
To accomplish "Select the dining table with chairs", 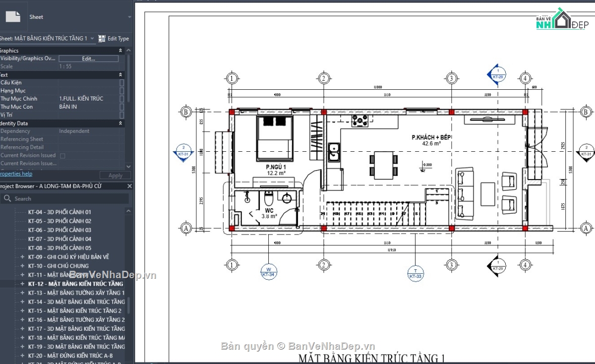I will (x=384, y=165).
